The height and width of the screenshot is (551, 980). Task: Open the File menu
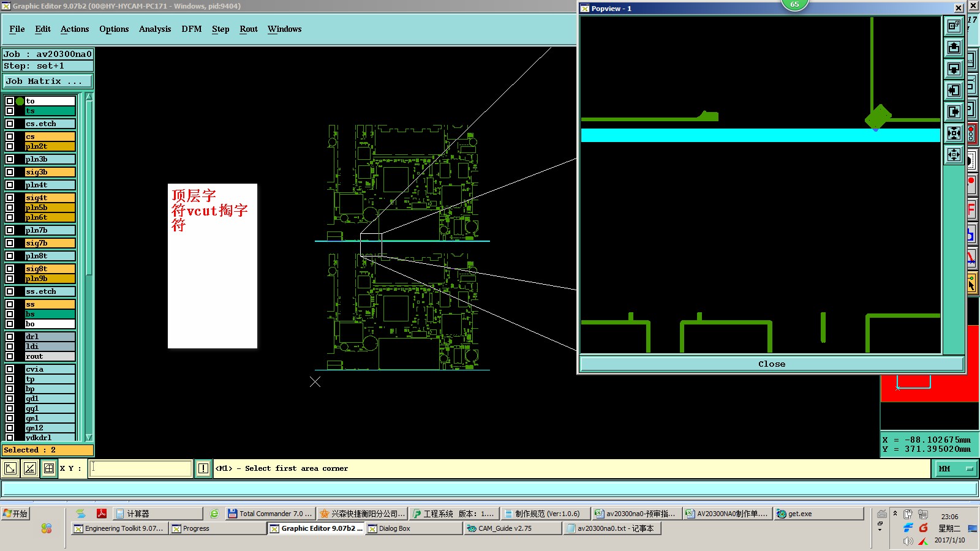pos(17,29)
